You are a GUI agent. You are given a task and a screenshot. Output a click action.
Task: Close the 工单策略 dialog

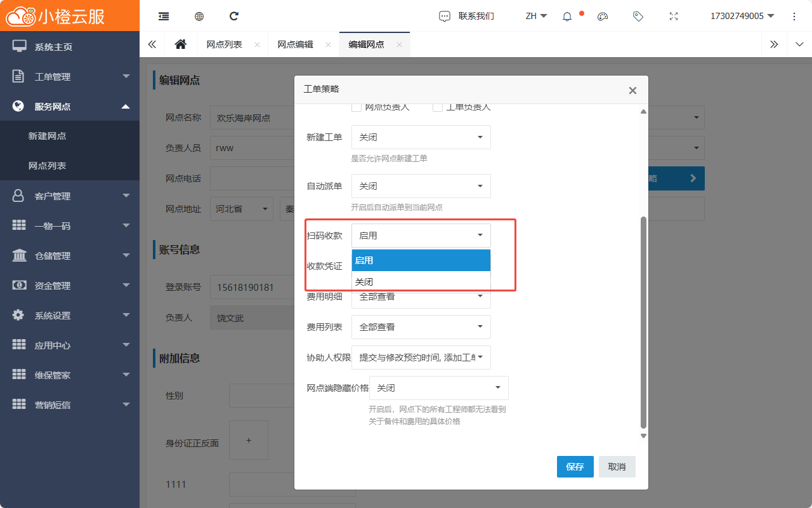tap(632, 91)
